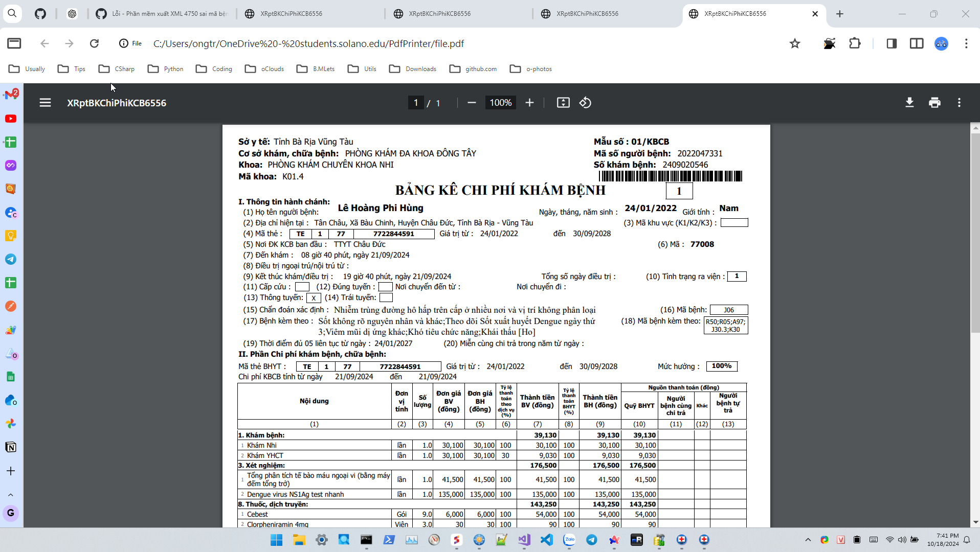Show hidden system tray icons

(808, 540)
